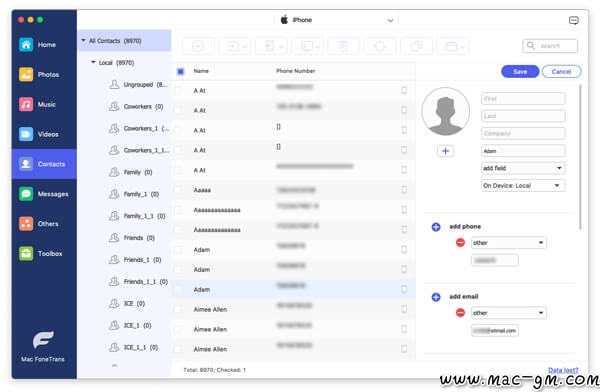Click the Name column header
The height and width of the screenshot is (392, 600).
(x=201, y=71)
